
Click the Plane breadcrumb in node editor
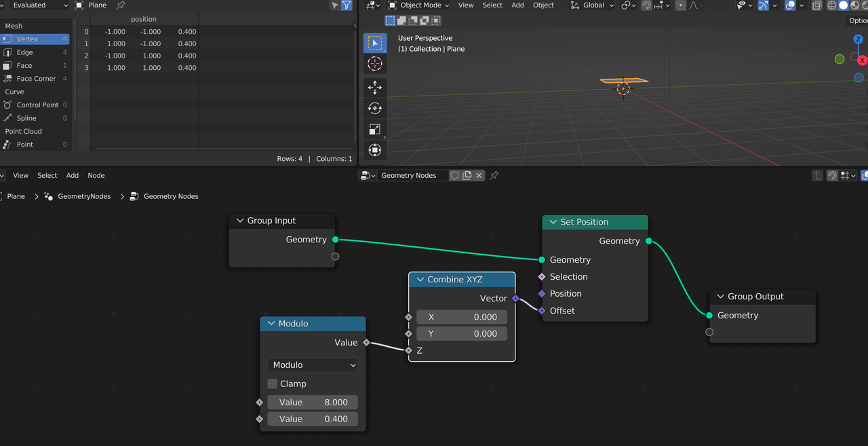[16, 196]
